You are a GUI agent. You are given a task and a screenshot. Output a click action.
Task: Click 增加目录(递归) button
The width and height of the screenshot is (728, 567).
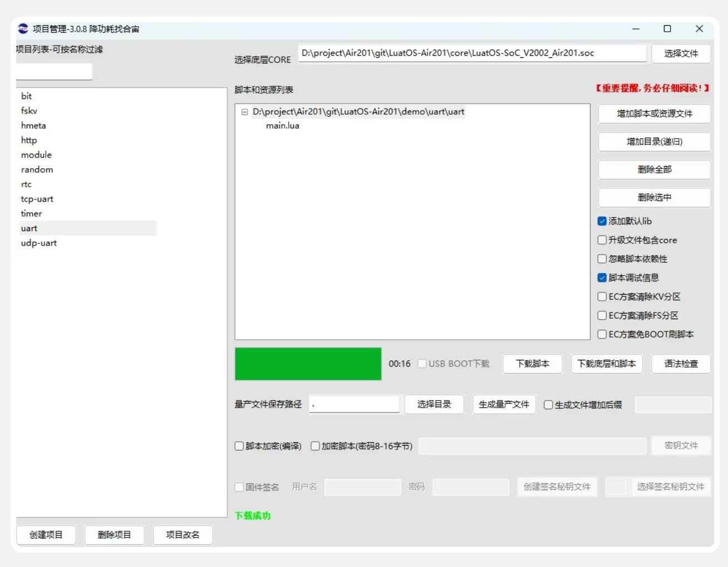(655, 141)
